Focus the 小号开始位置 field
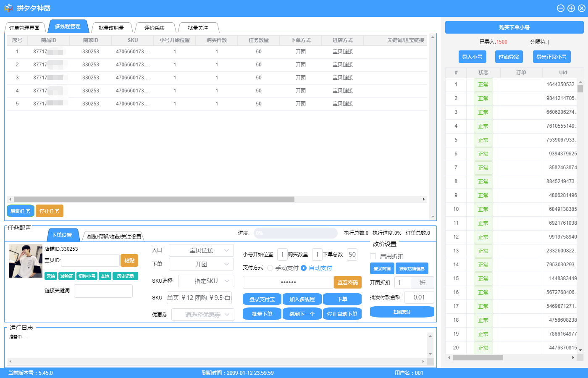 coord(282,255)
